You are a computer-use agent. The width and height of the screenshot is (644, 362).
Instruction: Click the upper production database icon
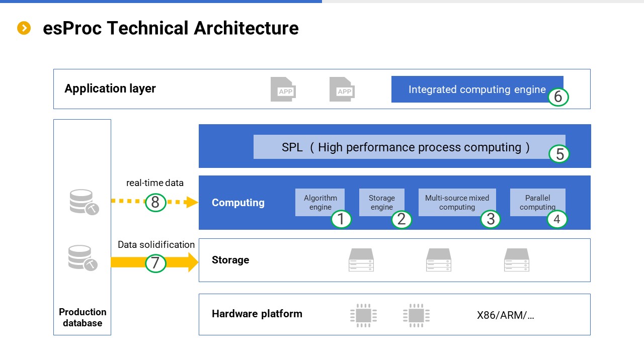pos(83,202)
